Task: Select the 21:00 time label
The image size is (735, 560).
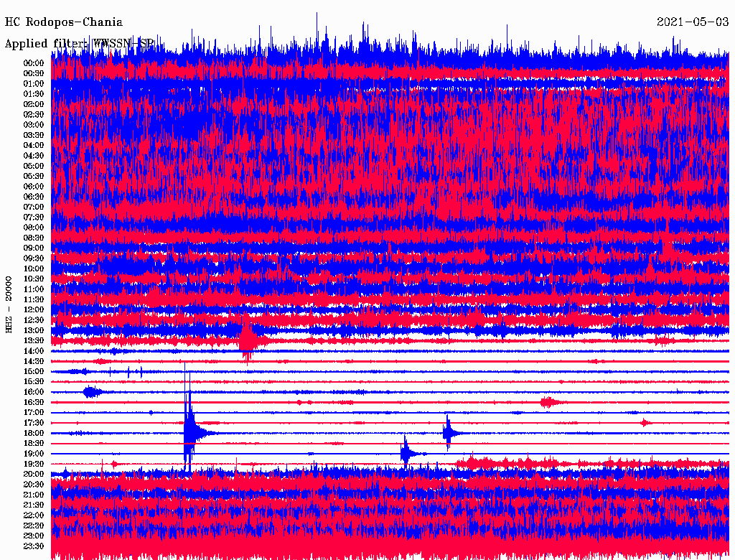Action: [34, 495]
